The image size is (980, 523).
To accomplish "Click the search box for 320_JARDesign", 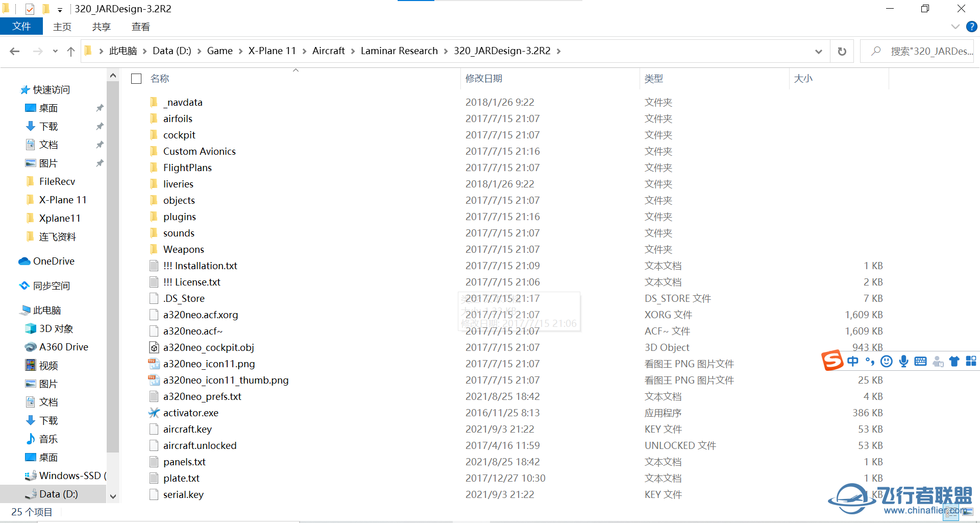I will 917,51.
